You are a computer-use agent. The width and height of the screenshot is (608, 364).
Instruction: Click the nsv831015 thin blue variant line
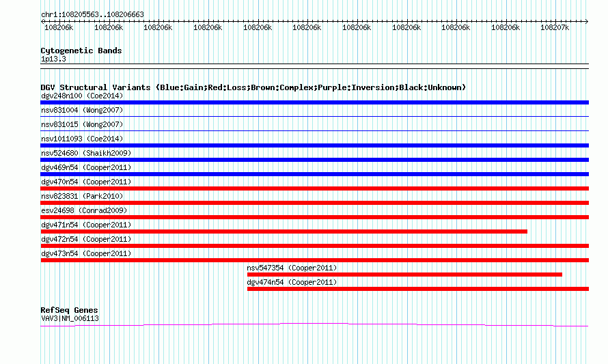pyautogui.click(x=314, y=130)
